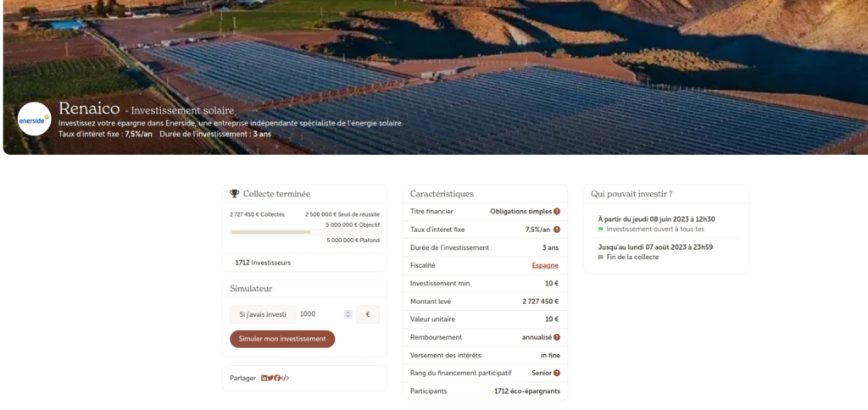Click the help icon beside Obligations simples
The height and width of the screenshot is (410, 868).
[557, 211]
